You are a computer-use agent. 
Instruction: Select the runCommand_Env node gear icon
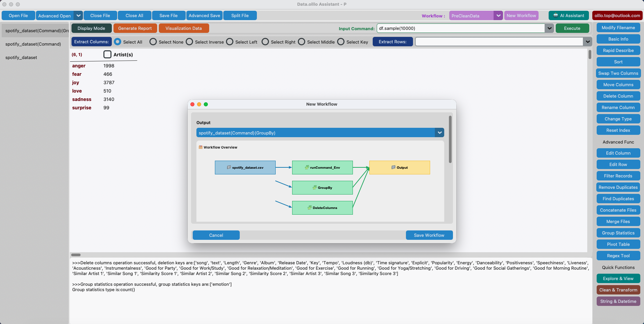[x=307, y=167]
